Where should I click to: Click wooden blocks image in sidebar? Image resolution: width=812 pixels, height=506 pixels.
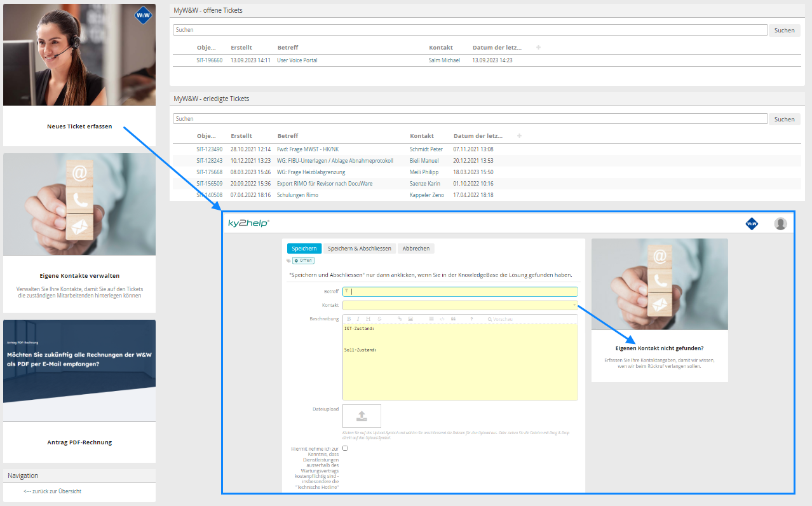coord(79,204)
